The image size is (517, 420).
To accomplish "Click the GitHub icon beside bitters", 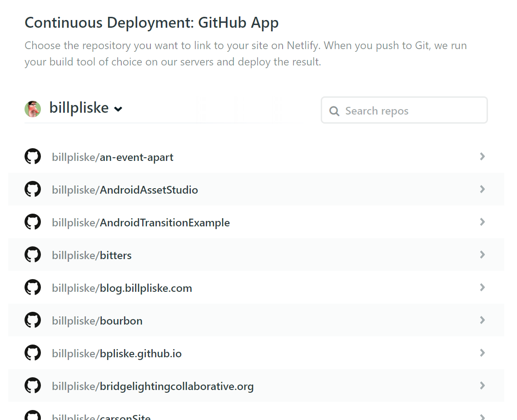I will click(x=33, y=255).
